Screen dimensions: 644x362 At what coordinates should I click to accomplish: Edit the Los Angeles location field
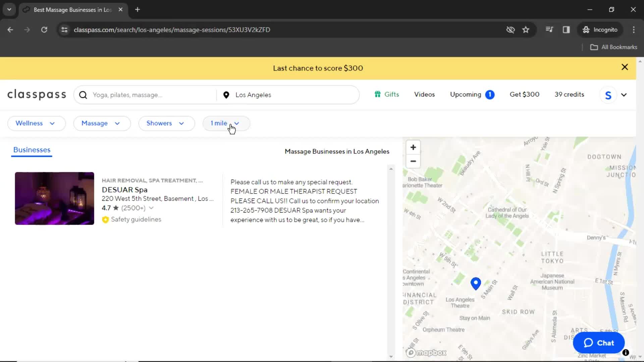[295, 95]
